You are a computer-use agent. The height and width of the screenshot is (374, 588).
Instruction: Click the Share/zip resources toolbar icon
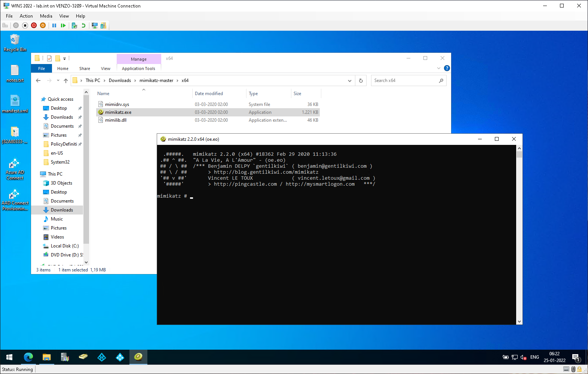pos(103,25)
